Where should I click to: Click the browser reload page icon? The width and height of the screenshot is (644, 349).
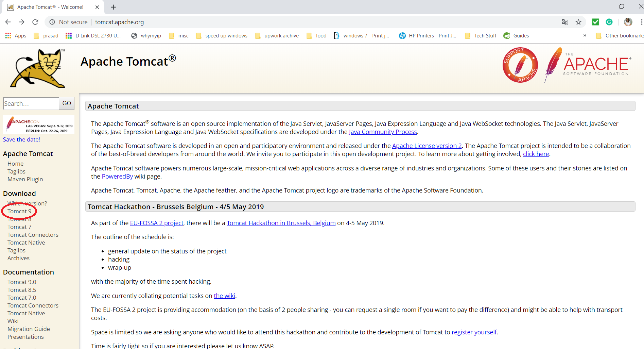35,22
